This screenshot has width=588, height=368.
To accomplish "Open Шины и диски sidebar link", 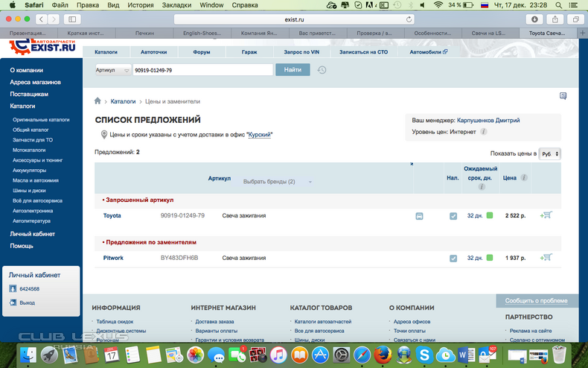I will point(29,191).
